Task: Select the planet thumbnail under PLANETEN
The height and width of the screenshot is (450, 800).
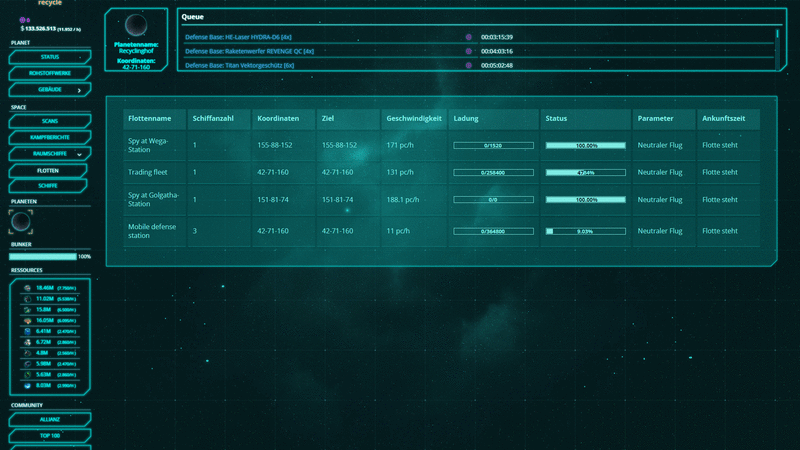Action: coord(21,222)
